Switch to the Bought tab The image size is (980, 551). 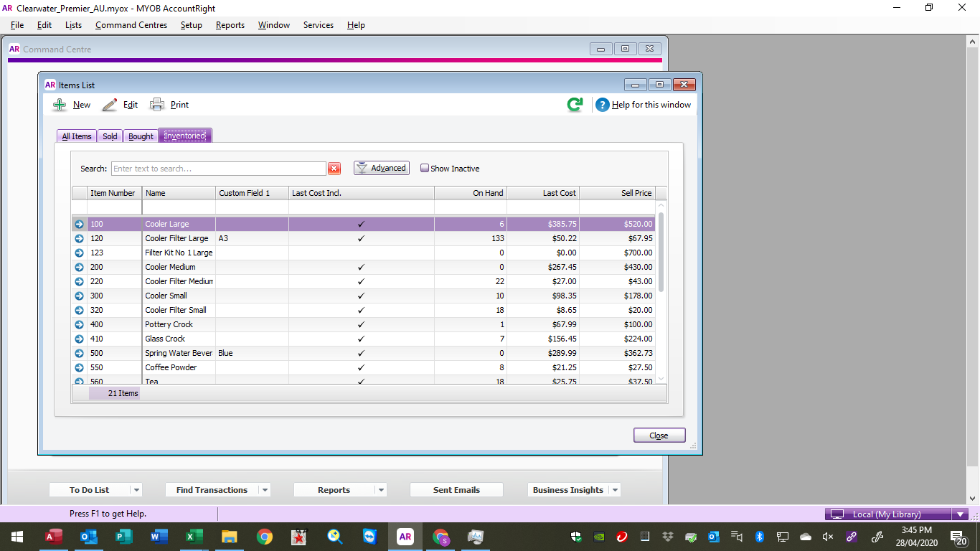pyautogui.click(x=141, y=136)
